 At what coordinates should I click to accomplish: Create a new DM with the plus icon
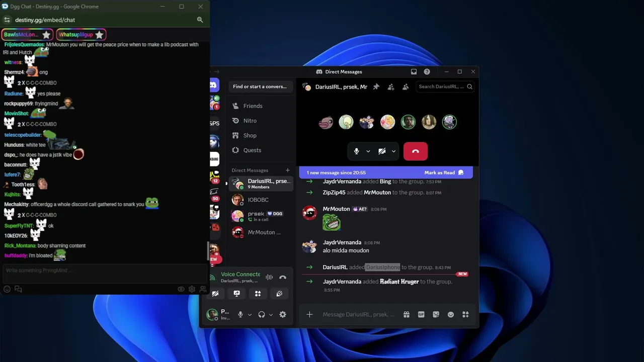tap(287, 170)
